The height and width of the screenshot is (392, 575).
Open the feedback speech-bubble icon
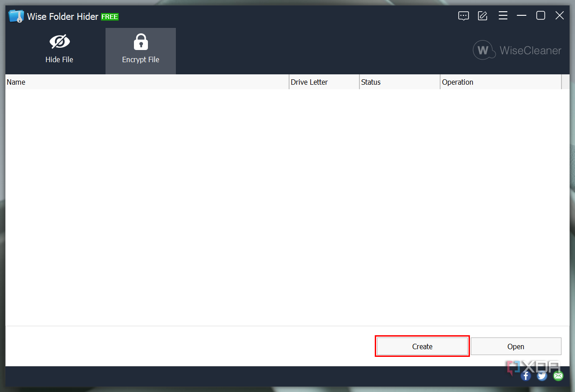pyautogui.click(x=464, y=15)
